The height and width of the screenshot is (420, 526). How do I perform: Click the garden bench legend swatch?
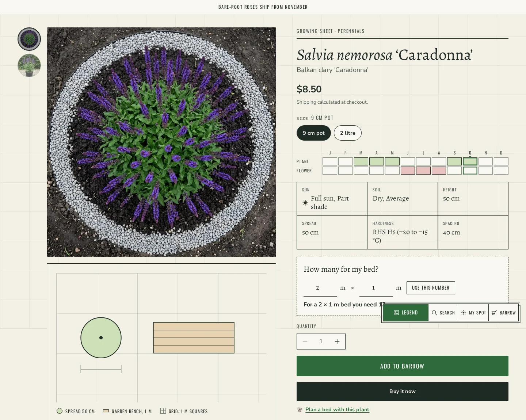pos(106,411)
